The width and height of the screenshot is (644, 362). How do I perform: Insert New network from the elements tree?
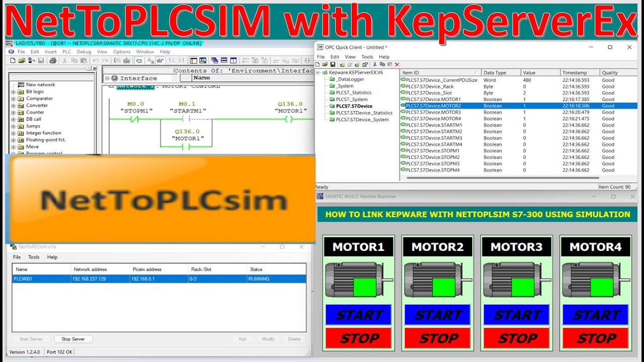(40, 84)
